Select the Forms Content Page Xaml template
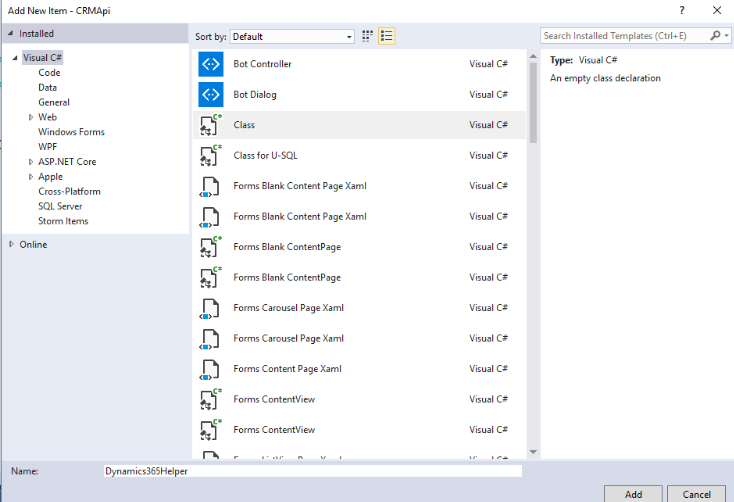Screen dimensions: 734x502 click(359, 369)
